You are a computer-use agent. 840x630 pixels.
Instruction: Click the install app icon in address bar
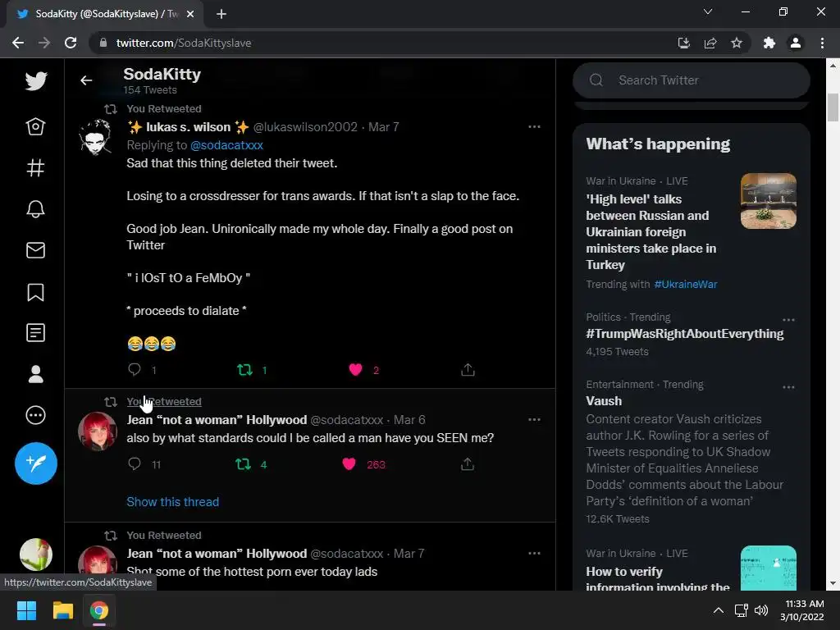tap(683, 43)
